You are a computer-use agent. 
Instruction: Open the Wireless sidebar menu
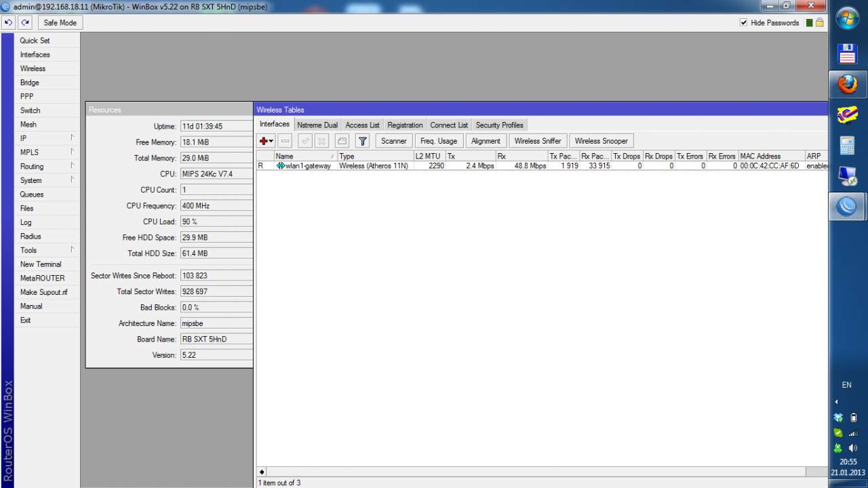pyautogui.click(x=33, y=68)
